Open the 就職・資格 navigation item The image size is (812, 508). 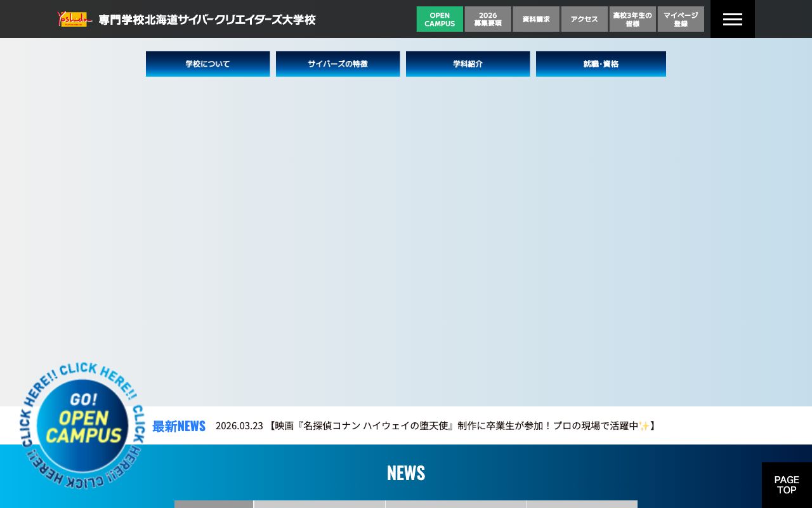(x=601, y=63)
